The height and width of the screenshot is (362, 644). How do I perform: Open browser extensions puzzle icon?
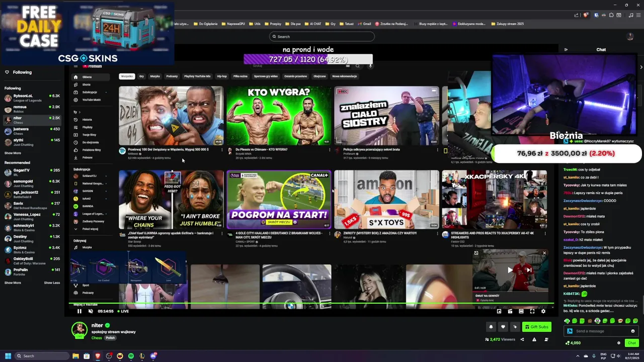(x=611, y=15)
